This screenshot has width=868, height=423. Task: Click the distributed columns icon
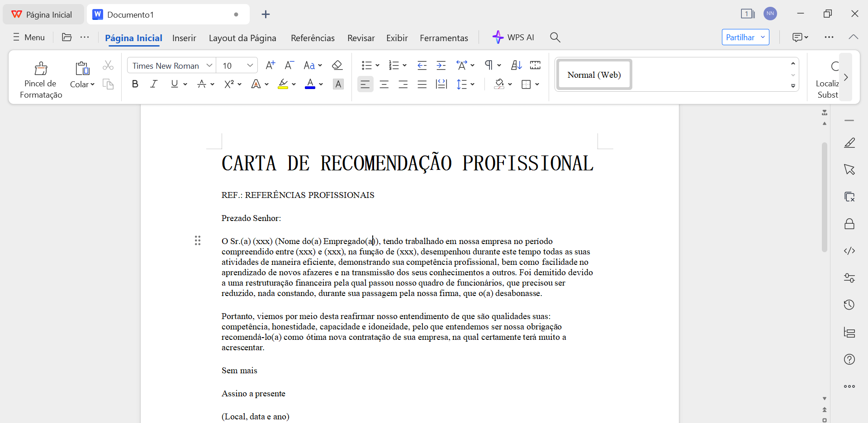coord(535,65)
